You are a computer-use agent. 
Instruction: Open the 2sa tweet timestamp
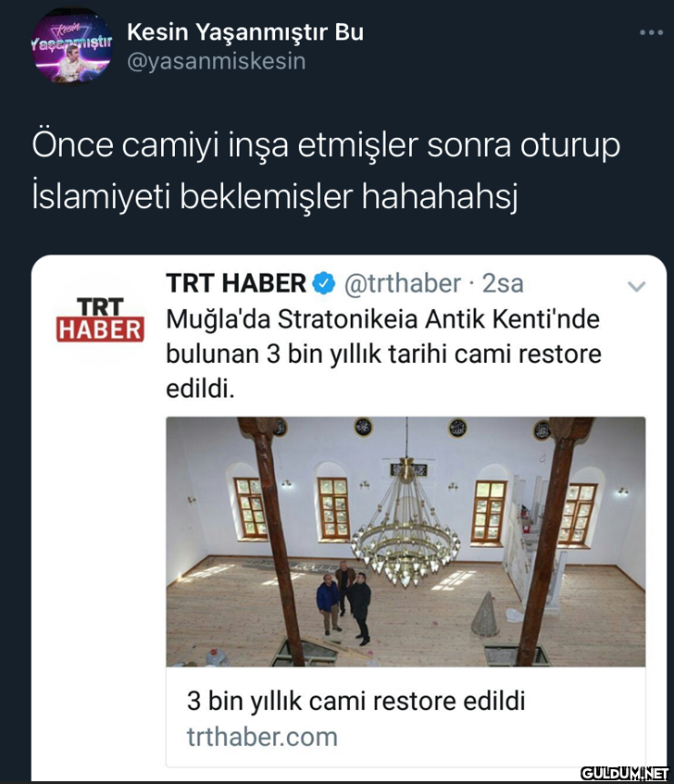point(503,283)
